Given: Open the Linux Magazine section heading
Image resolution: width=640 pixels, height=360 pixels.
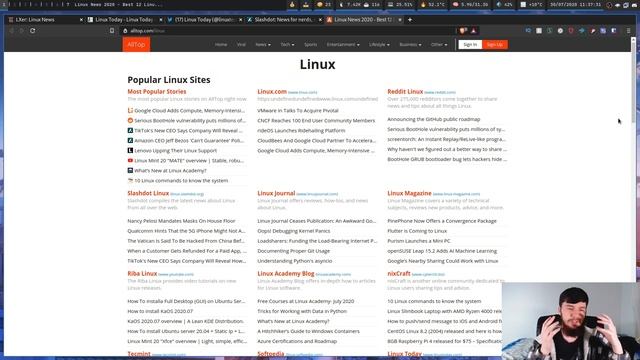Looking at the screenshot, I should pyautogui.click(x=409, y=193).
